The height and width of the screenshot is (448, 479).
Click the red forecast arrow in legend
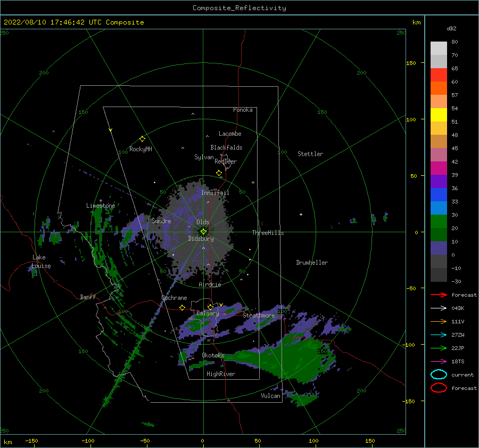[x=439, y=295]
